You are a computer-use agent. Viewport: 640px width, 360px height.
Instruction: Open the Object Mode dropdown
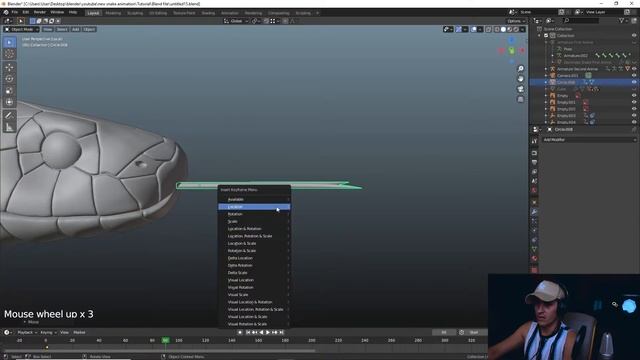(x=22, y=29)
